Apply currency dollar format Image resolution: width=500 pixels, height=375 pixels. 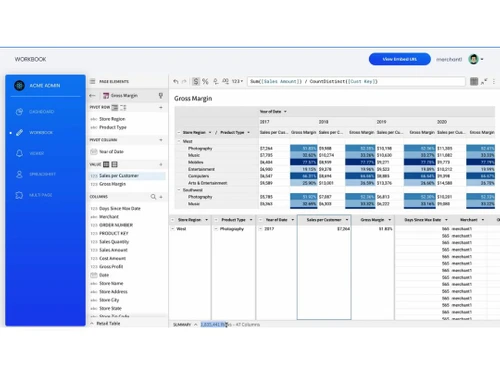click(x=196, y=81)
